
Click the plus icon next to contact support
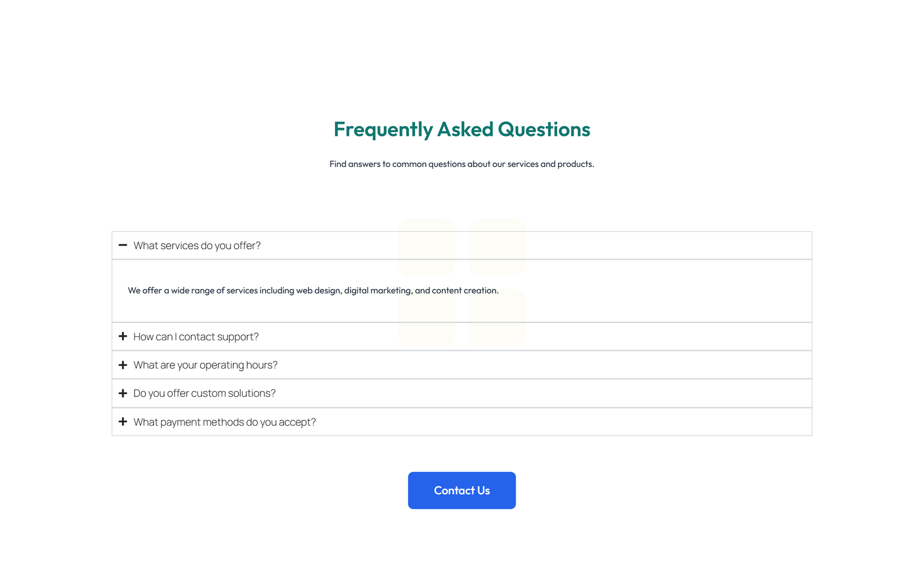coord(123,336)
